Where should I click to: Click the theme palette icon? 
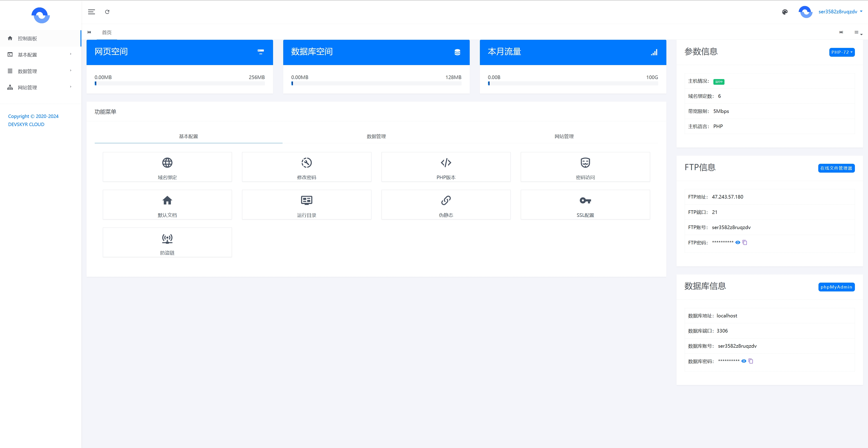tap(785, 12)
